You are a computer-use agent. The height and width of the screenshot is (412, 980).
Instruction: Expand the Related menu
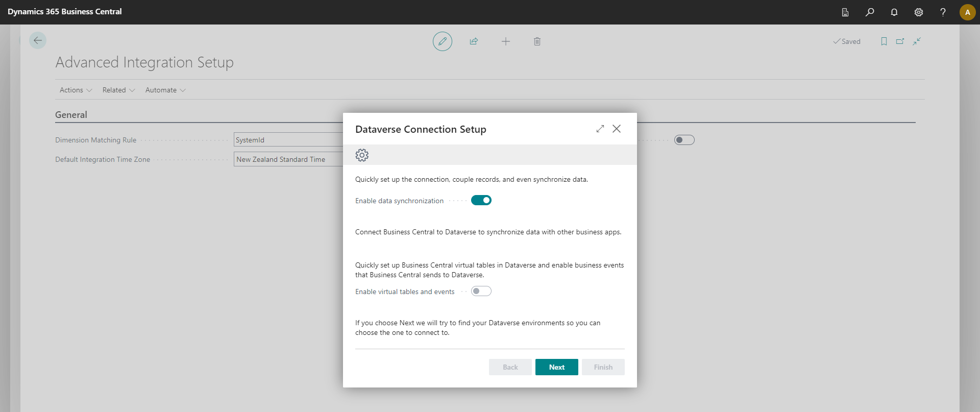[x=118, y=90]
